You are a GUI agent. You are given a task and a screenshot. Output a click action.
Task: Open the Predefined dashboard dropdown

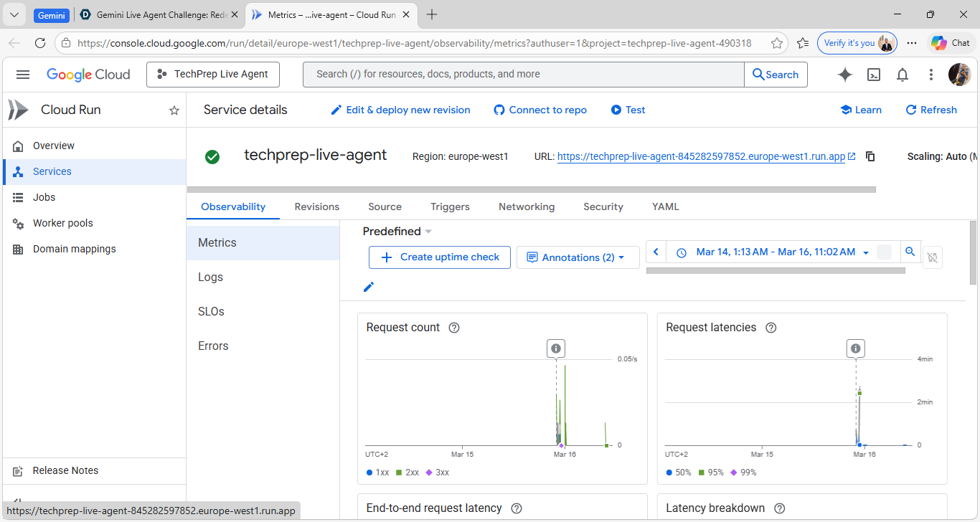(x=397, y=232)
